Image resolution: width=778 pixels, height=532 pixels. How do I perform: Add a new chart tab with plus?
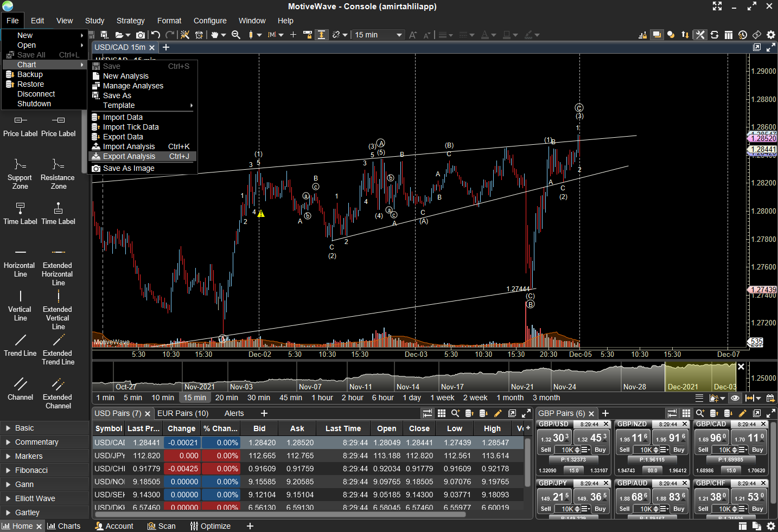166,47
